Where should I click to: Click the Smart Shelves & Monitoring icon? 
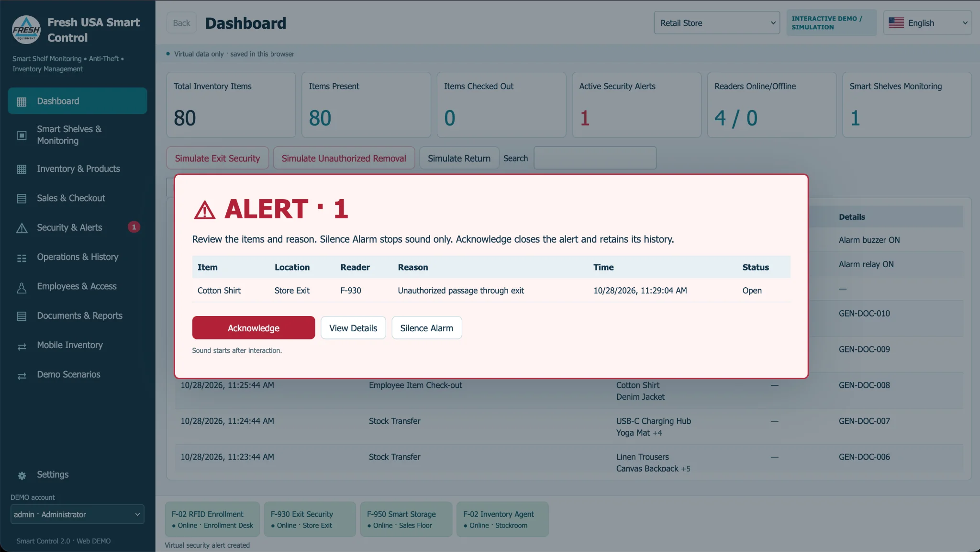[x=22, y=135]
